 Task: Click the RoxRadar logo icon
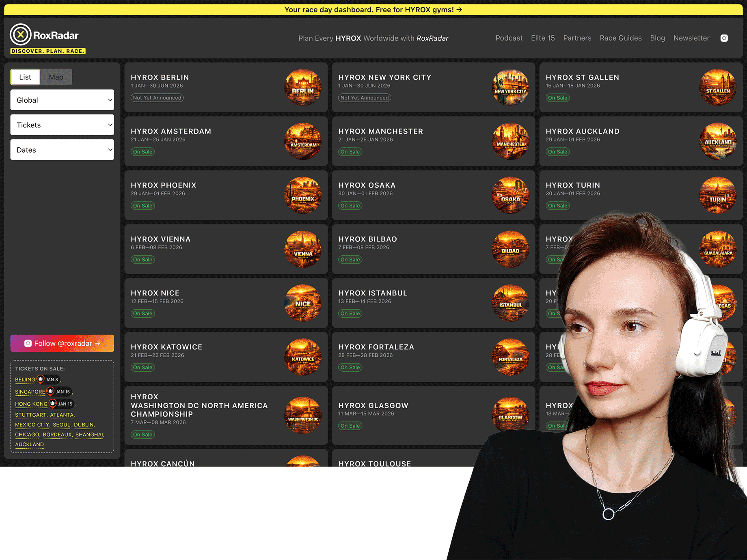21,35
